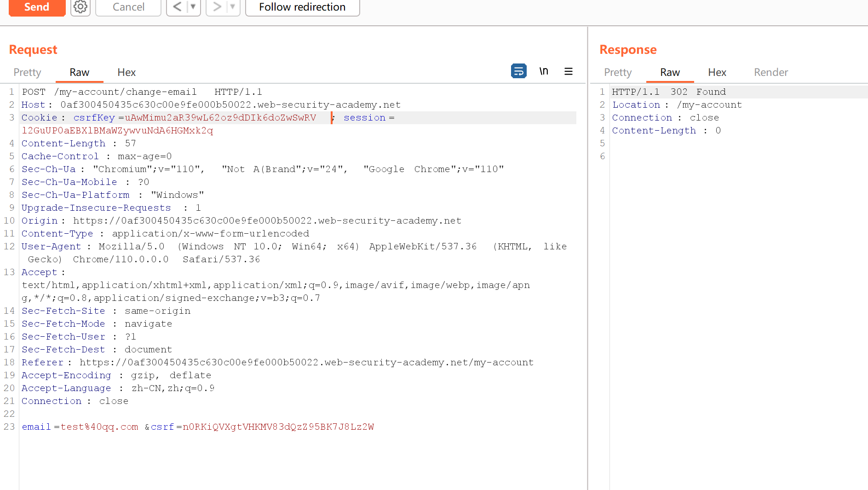Open the forward-history dropdown arrow
The height and width of the screenshot is (490, 868).
232,7
